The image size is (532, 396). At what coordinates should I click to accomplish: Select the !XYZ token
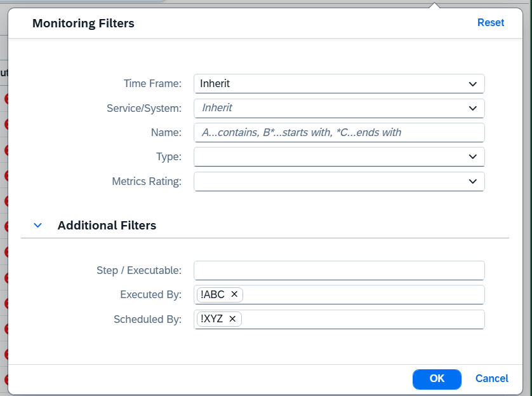tap(211, 319)
